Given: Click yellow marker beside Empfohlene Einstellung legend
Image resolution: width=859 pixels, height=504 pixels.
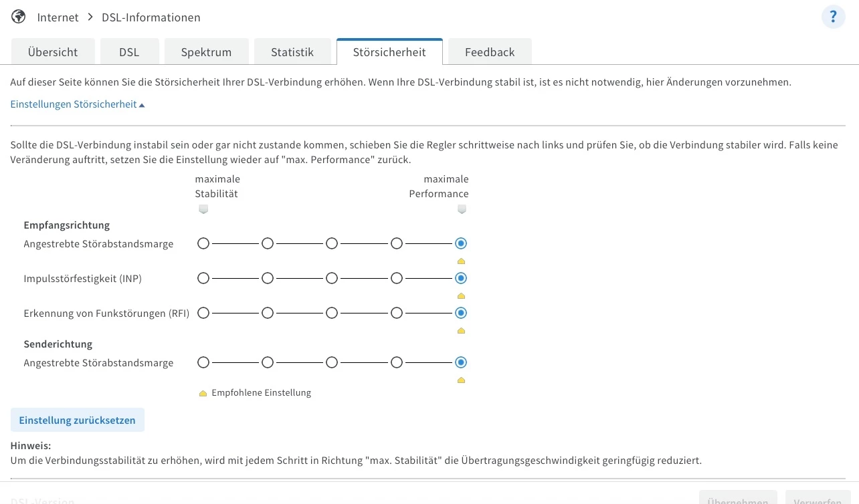Looking at the screenshot, I should pyautogui.click(x=203, y=393).
